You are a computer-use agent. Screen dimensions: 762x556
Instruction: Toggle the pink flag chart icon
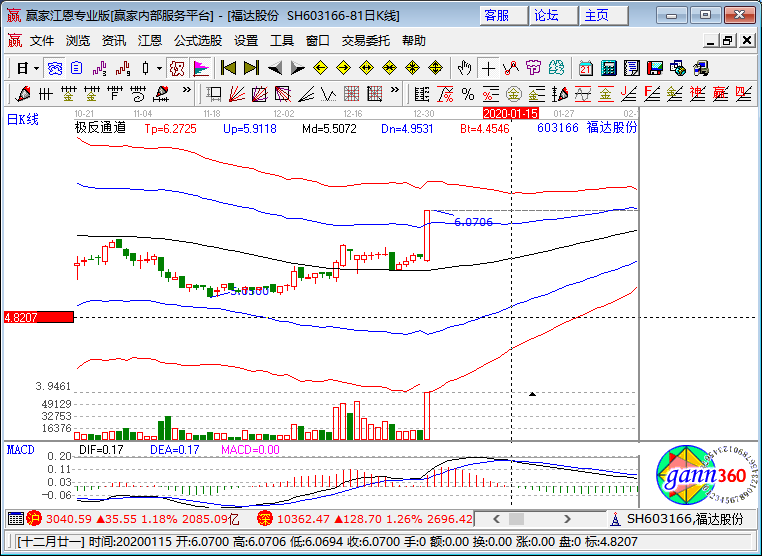point(200,68)
